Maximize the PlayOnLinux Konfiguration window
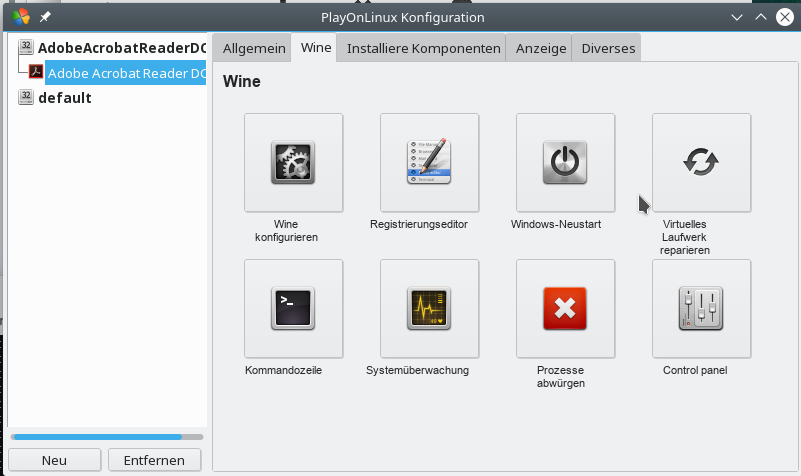Image resolution: width=801 pixels, height=476 pixels. tap(761, 17)
